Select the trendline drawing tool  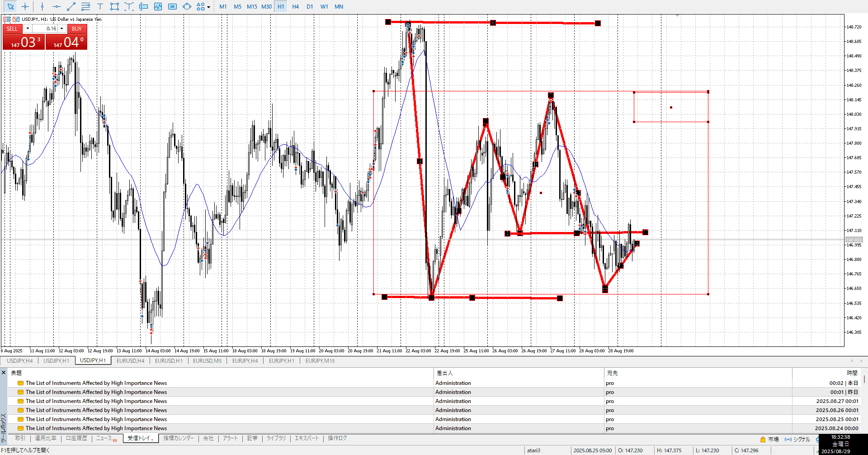click(x=71, y=6)
